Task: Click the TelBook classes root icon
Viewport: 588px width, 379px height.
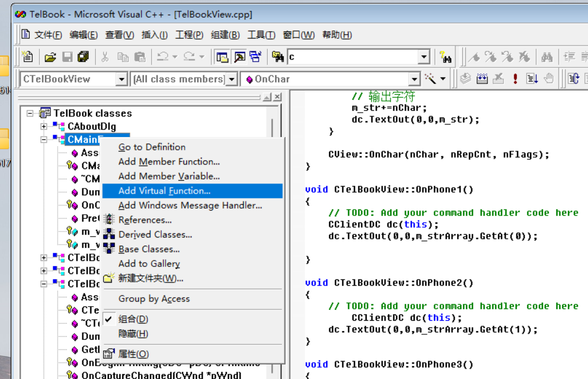Action: [45, 113]
